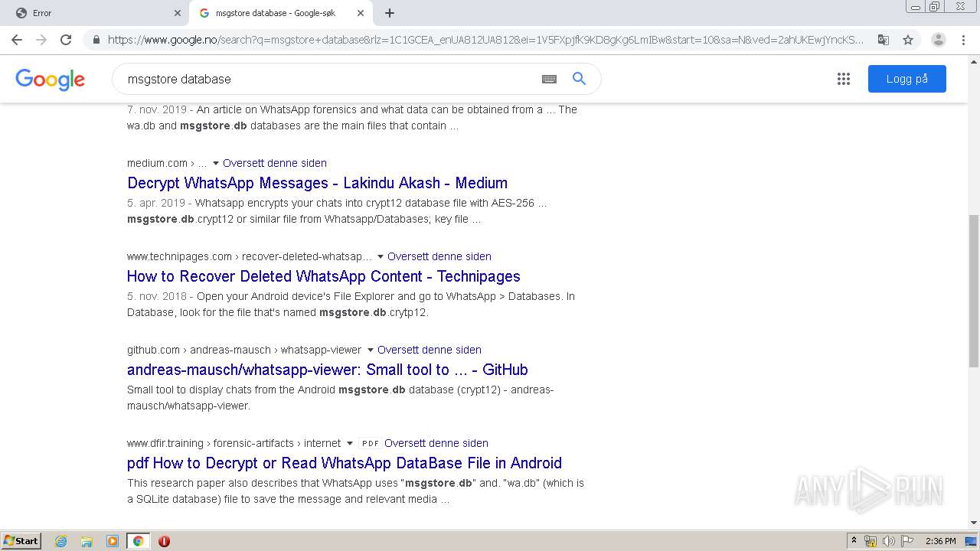Click the address bar URL

(485, 40)
